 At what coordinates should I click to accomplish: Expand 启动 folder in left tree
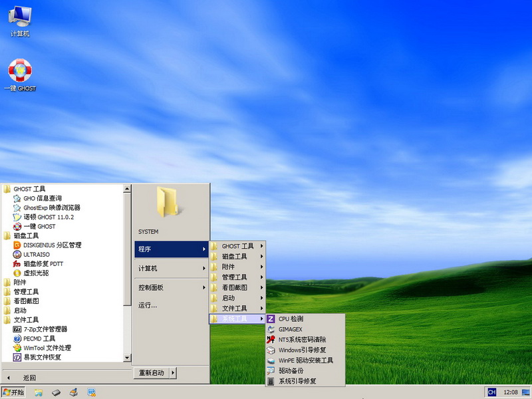(15, 311)
